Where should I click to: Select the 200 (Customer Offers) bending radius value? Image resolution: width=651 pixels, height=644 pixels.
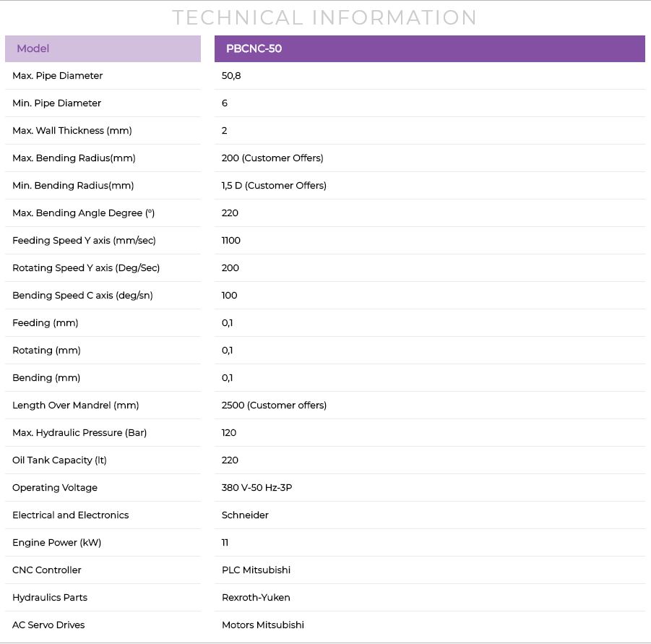point(272,158)
